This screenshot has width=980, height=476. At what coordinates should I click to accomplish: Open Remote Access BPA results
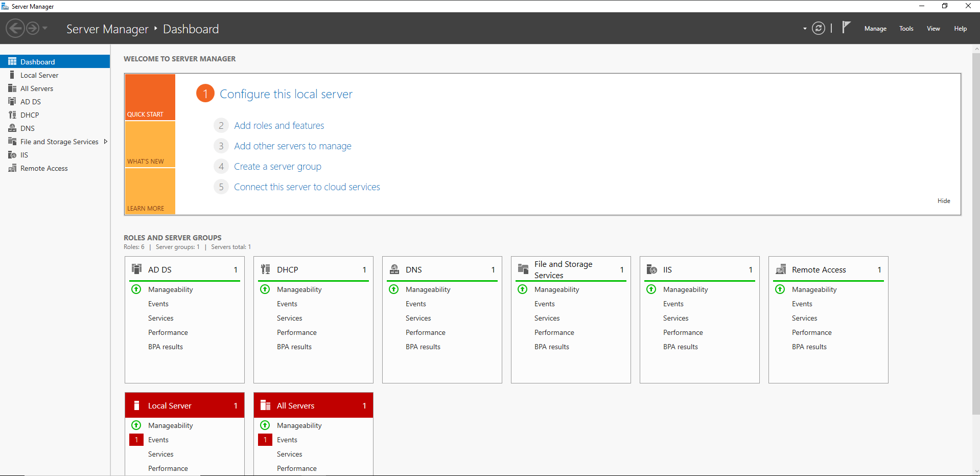click(809, 347)
